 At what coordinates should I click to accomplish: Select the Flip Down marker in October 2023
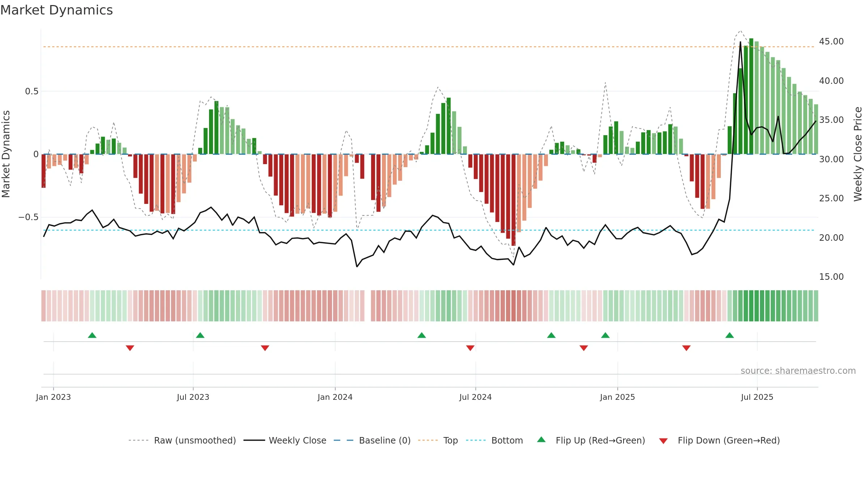[265, 348]
